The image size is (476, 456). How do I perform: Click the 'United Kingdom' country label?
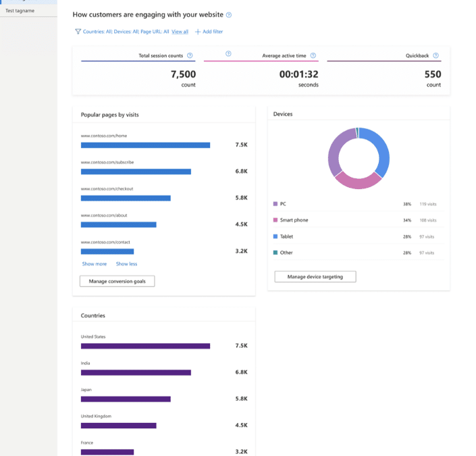96,416
